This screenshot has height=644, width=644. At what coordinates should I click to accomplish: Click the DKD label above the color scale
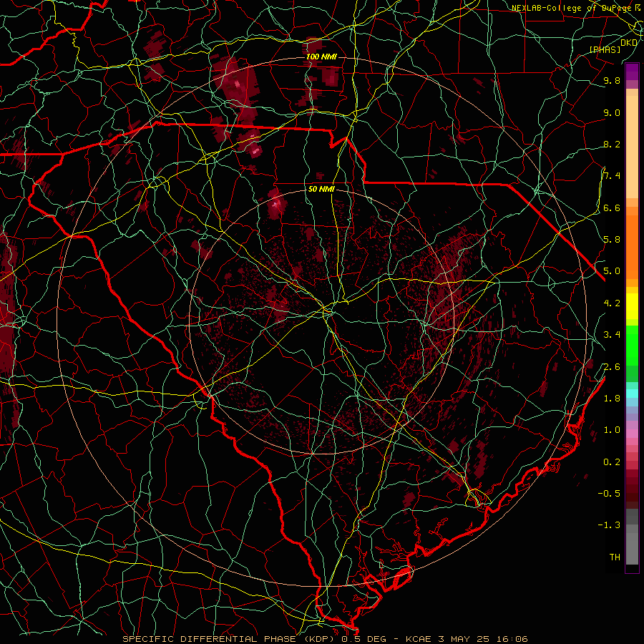[x=628, y=42]
